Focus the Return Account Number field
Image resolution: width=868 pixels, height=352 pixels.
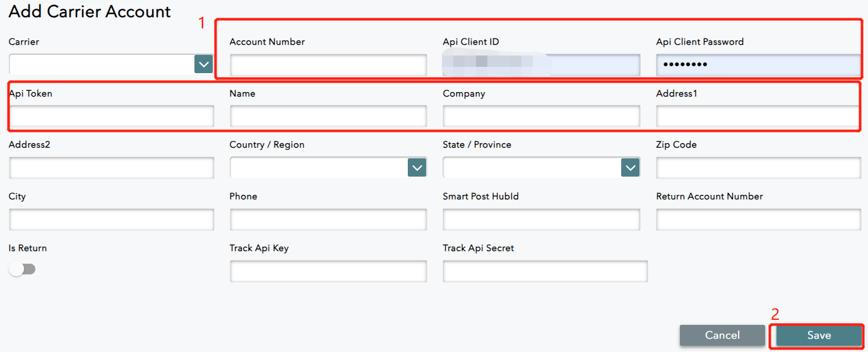coord(758,220)
